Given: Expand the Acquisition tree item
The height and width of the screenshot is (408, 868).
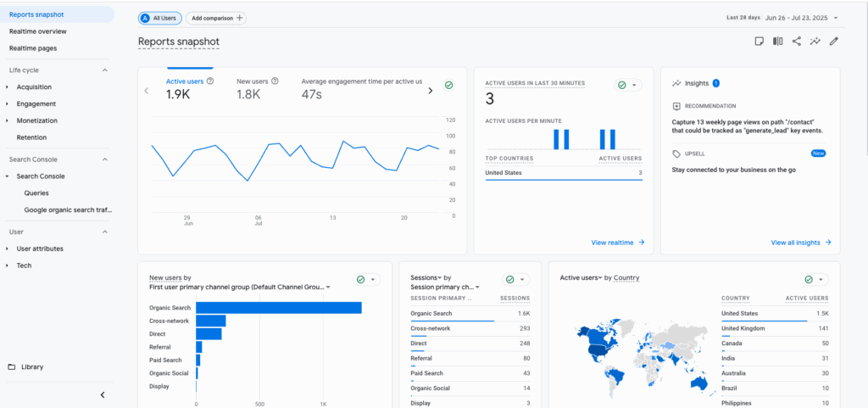Looking at the screenshot, I should 7,87.
